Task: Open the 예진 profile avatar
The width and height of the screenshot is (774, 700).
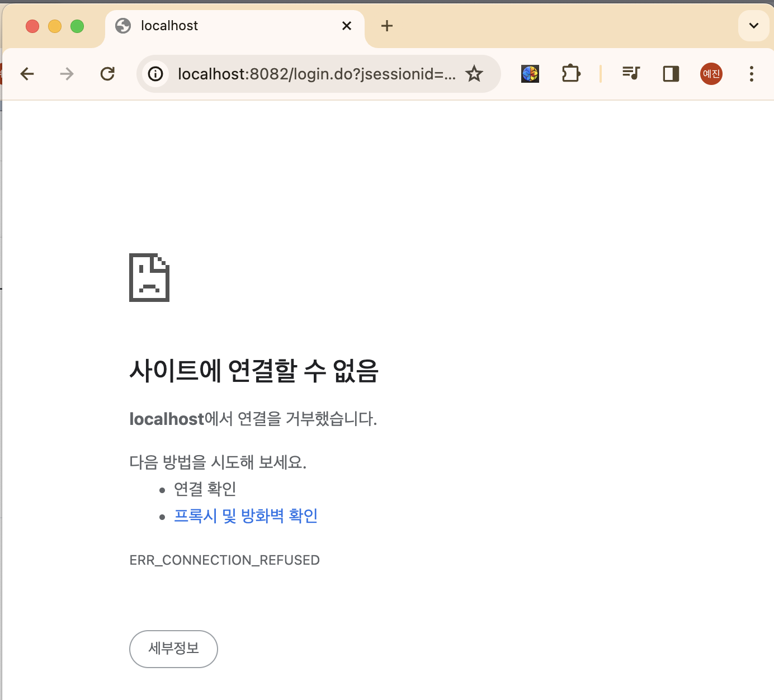Action: click(x=711, y=74)
